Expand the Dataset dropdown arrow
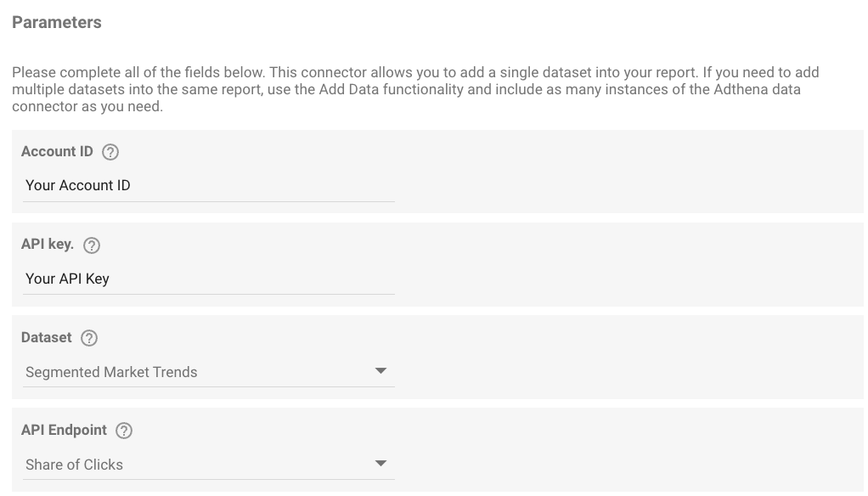Viewport: 868px width, 496px height. (x=380, y=371)
